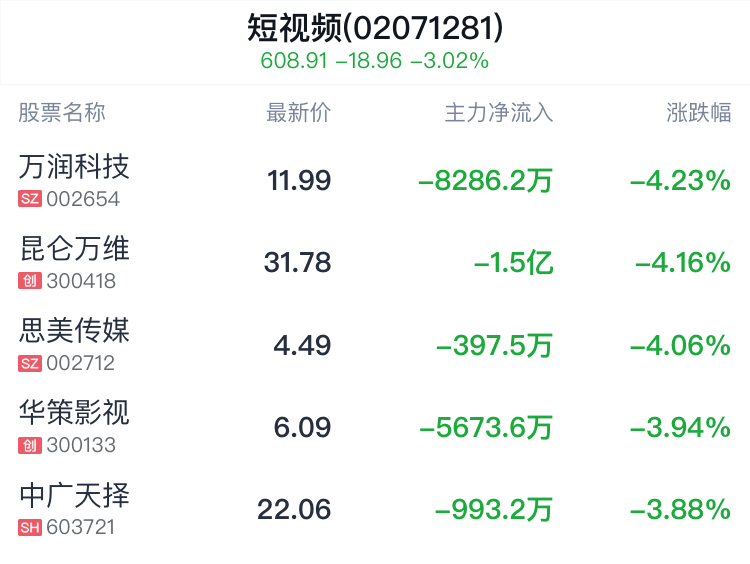This screenshot has height=564, width=750.
Task: Click 昆仑万维's change of -4.16%
Action: (682, 263)
